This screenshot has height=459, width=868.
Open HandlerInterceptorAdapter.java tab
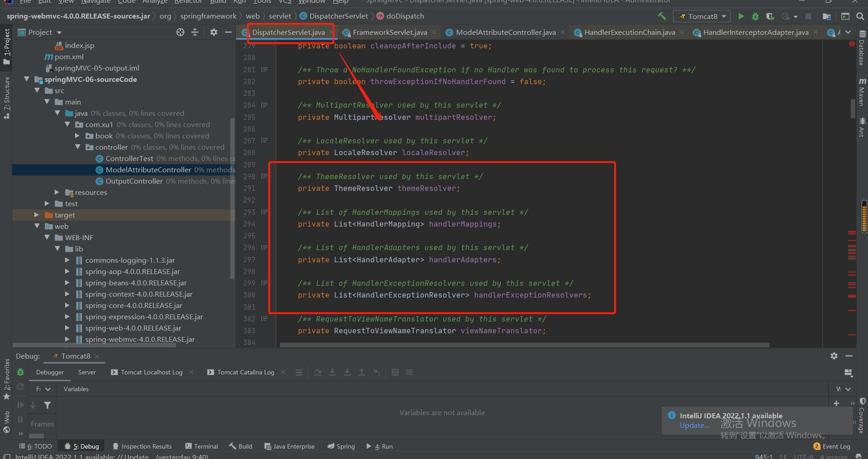[755, 32]
